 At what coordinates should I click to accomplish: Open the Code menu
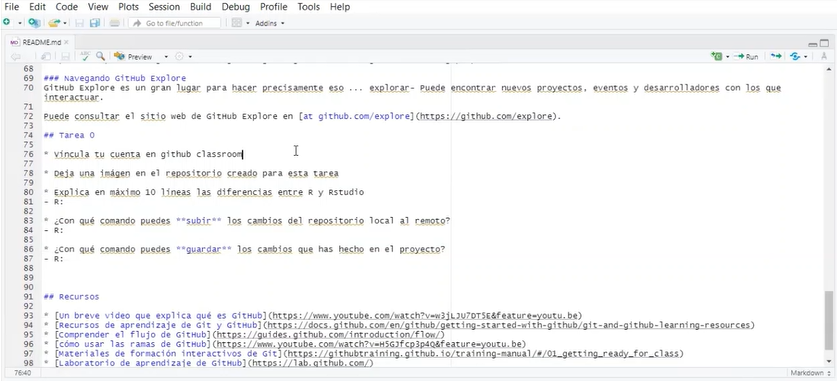coord(67,7)
